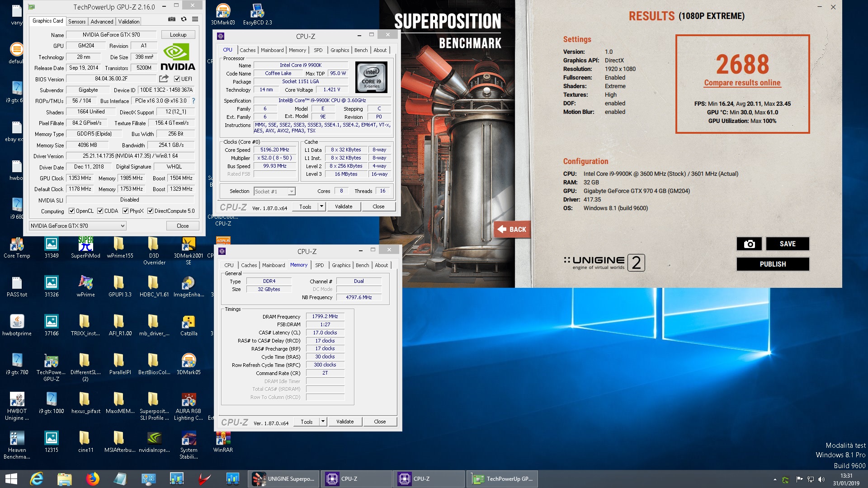This screenshot has height=488, width=868.
Task: Open GPU-Z hamburger menu
Action: (x=195, y=19)
